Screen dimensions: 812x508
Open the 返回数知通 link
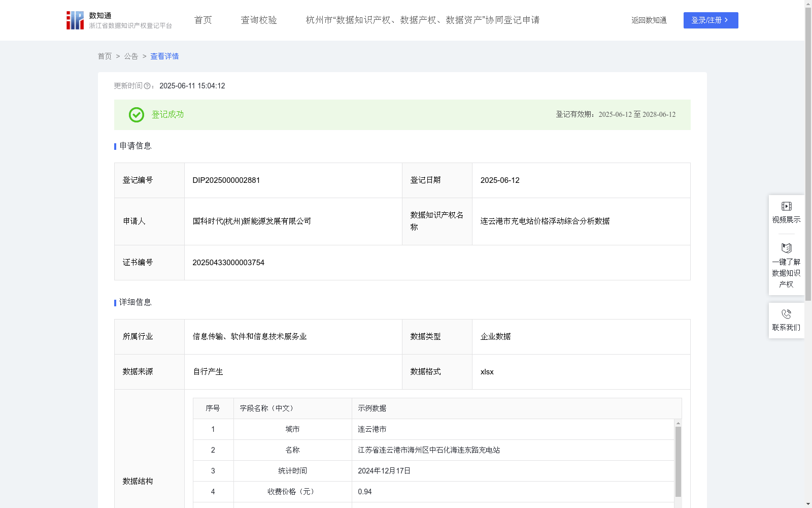pyautogui.click(x=649, y=20)
